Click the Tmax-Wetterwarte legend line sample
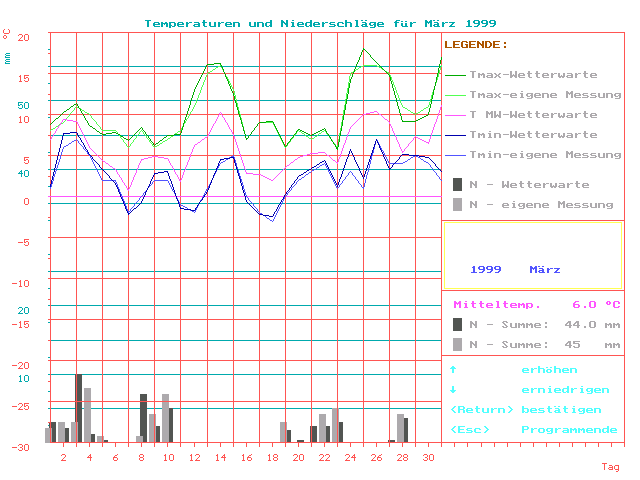640x480 pixels. tap(455, 75)
